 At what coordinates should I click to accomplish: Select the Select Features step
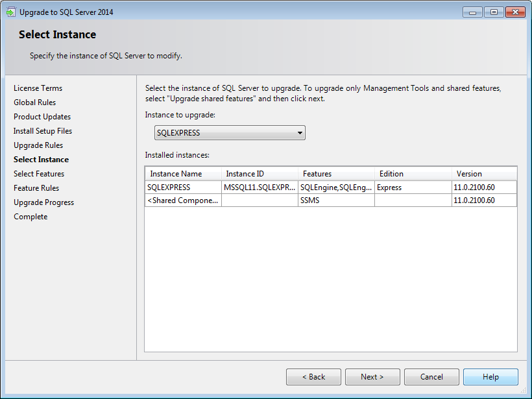pos(39,174)
